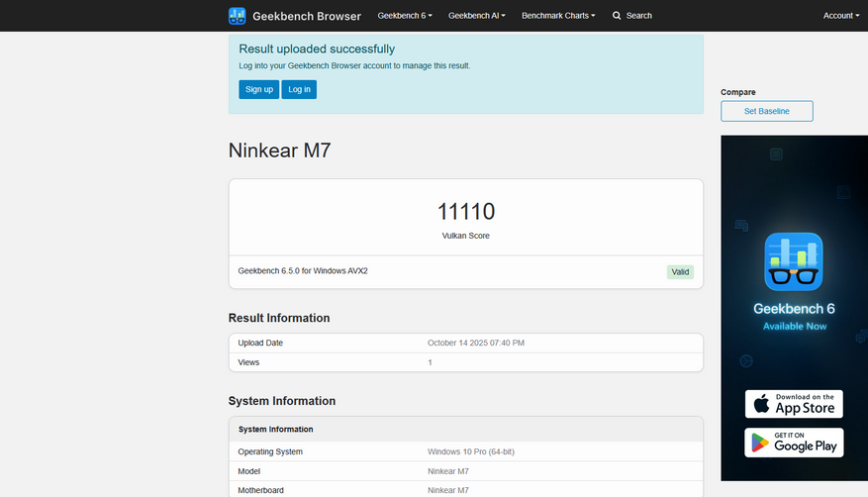868x497 pixels.
Task: Click the Google Play triangle logo
Action: pyautogui.click(x=761, y=443)
